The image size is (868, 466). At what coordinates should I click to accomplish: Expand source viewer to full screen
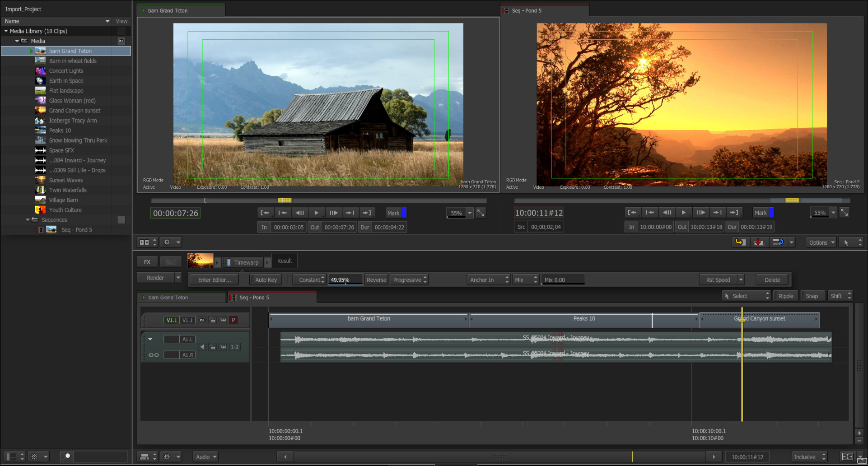481,213
